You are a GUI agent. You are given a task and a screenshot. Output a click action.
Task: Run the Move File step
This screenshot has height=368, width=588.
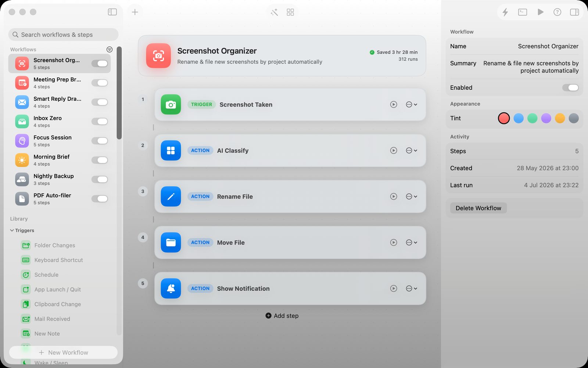point(394,243)
